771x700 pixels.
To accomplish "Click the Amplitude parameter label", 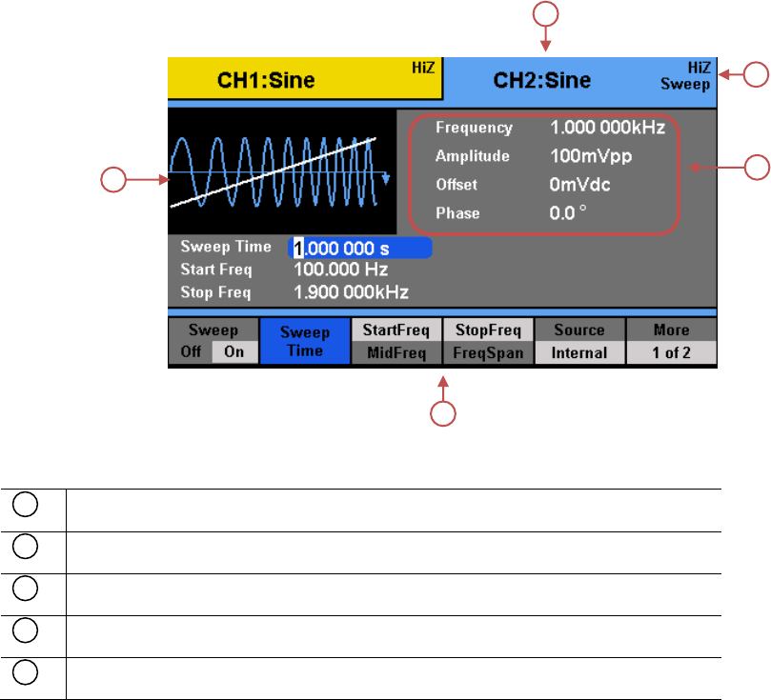I will 473,156.
